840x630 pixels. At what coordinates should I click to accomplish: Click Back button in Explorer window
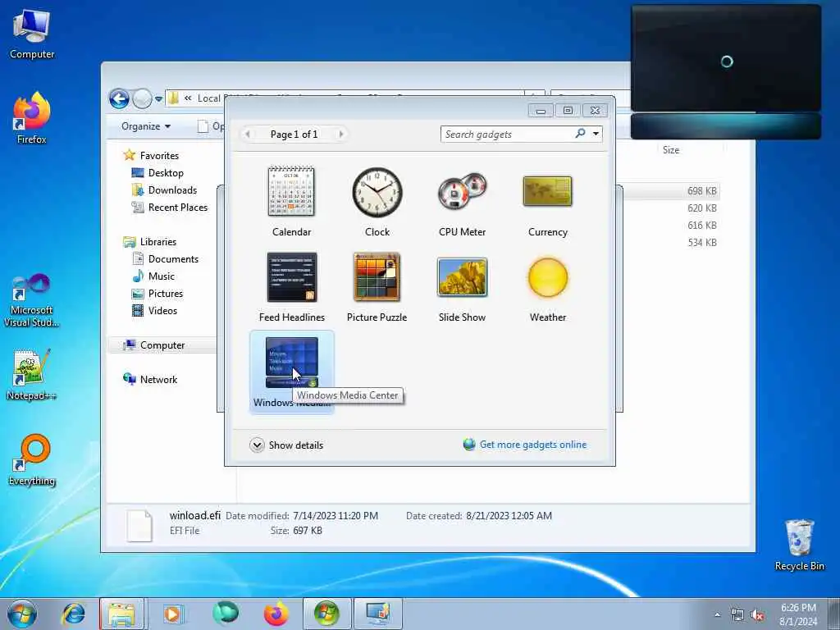click(x=119, y=98)
